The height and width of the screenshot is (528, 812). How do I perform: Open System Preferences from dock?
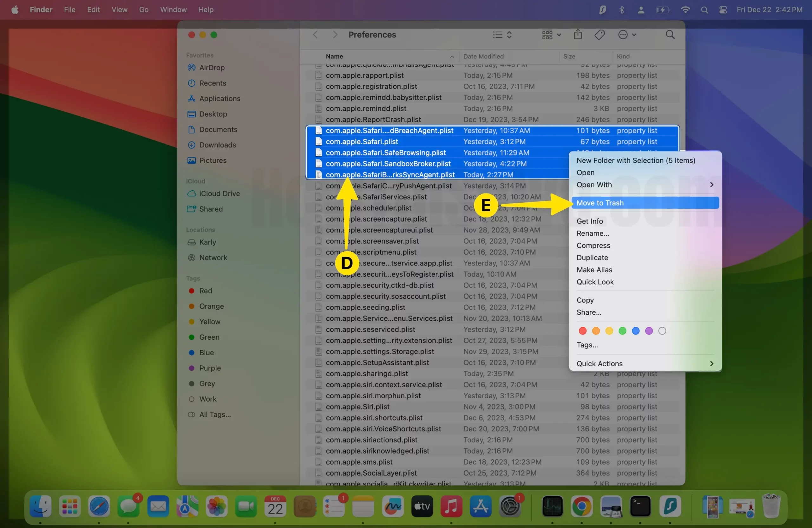[x=510, y=507]
